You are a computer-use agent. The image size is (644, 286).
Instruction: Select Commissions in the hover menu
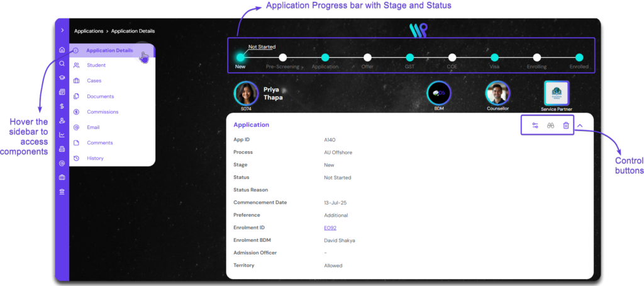point(103,112)
